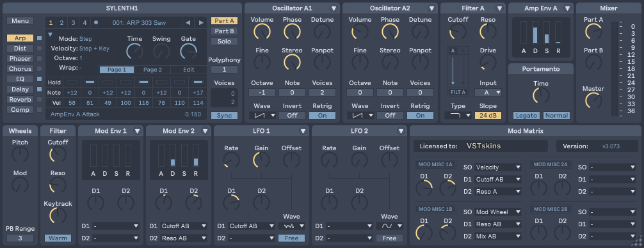Click the Mixer Master knob
The image size is (644, 248).
593,100
